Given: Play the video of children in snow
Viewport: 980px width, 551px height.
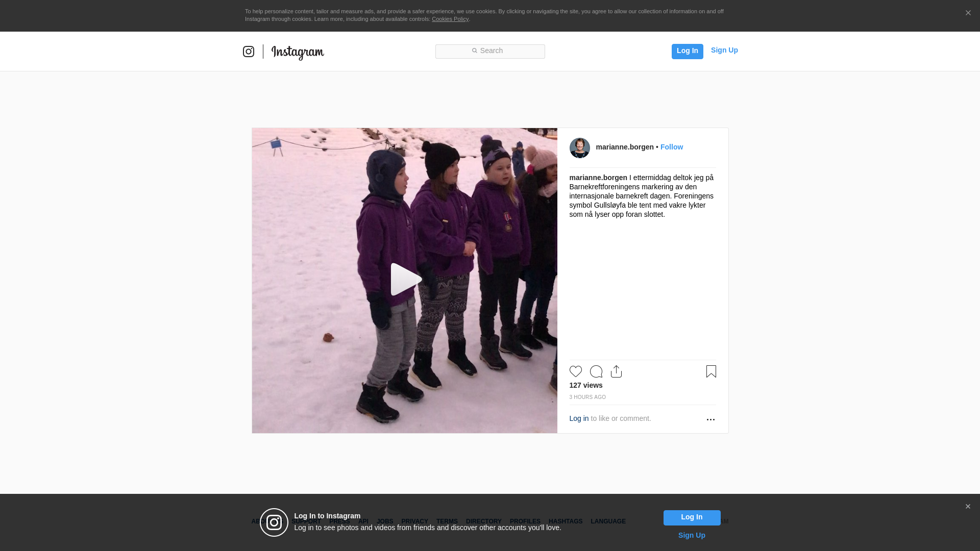Looking at the screenshot, I should [406, 279].
